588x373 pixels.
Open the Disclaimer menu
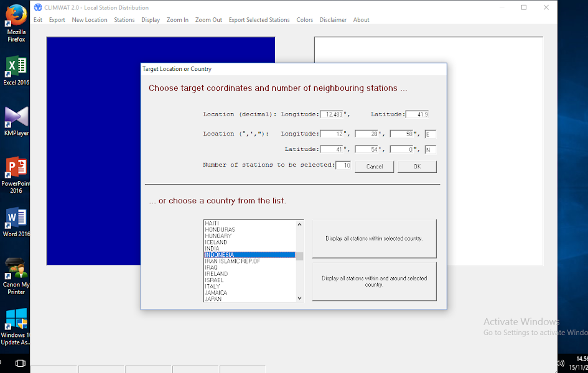(x=333, y=19)
